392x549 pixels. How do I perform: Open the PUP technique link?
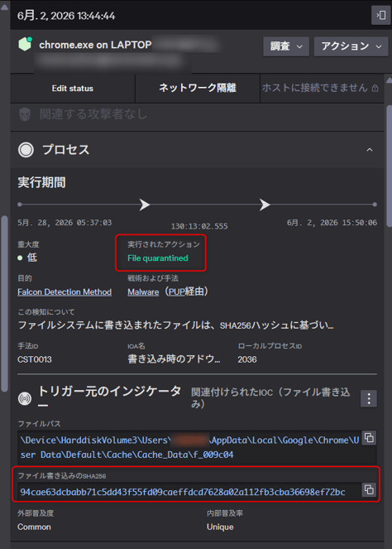coord(177,292)
